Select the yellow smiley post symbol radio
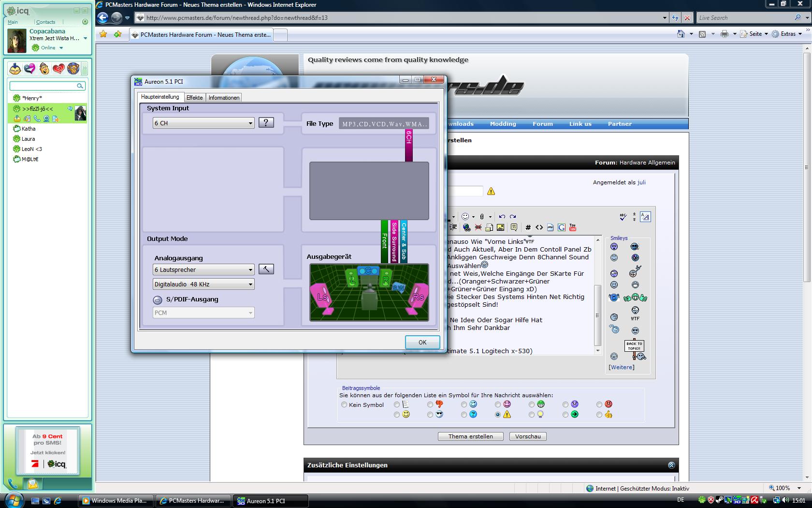812x508 pixels. coord(397,415)
